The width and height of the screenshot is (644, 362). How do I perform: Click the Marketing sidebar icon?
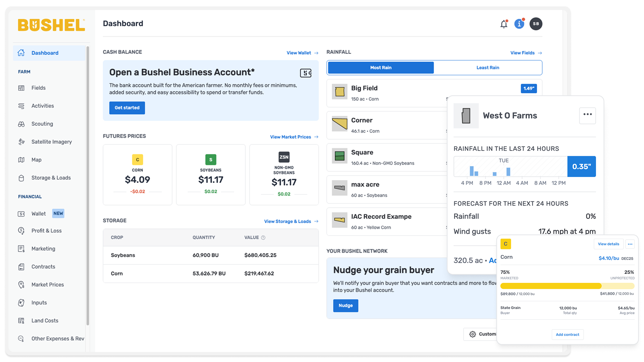click(21, 249)
